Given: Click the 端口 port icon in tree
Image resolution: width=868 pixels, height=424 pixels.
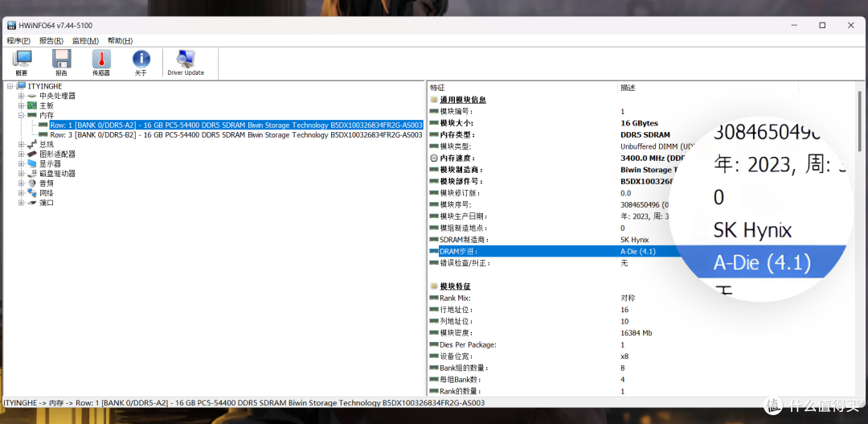Looking at the screenshot, I should [32, 203].
